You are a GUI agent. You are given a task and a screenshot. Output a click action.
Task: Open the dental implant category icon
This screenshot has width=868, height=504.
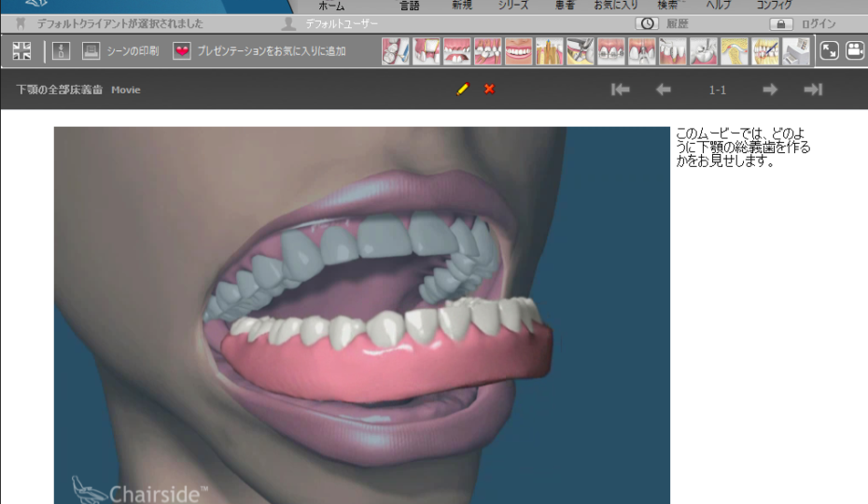641,51
